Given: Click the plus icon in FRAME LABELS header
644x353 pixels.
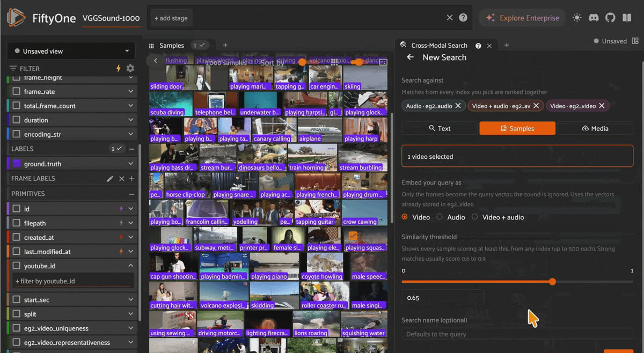Looking at the screenshot, I should pos(131,179).
